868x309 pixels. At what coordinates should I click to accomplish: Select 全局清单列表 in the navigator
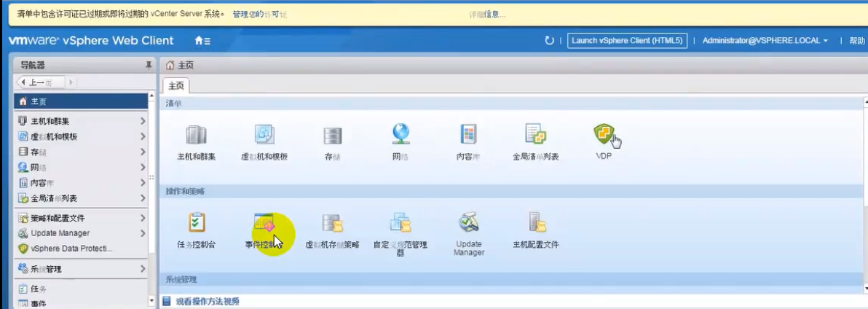click(81, 198)
